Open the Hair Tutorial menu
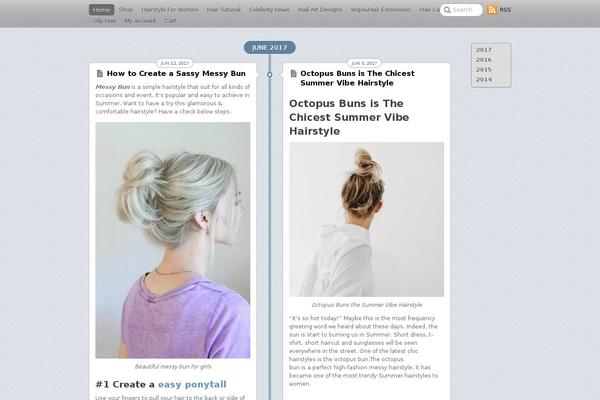Screen dimensions: 600x400 [223, 10]
